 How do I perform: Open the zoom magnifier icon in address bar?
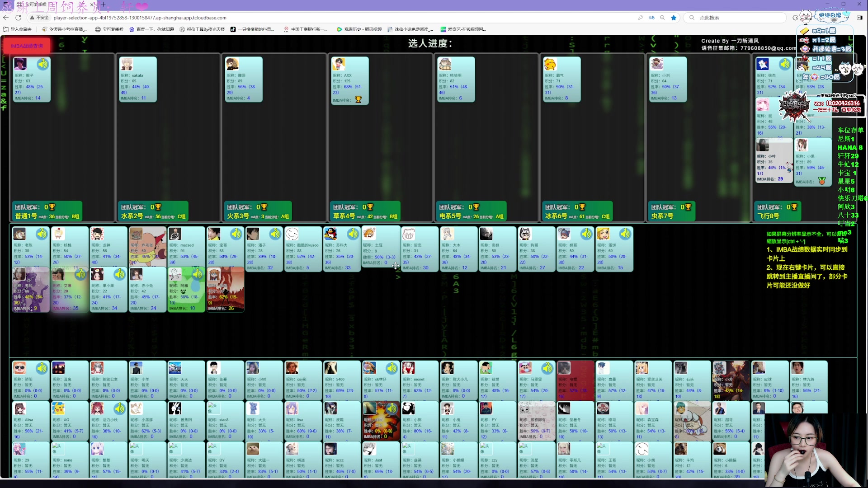point(662,18)
